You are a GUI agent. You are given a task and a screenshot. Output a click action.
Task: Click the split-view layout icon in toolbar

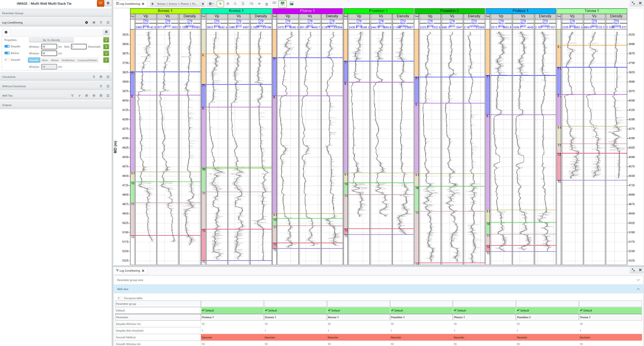[x=291, y=4]
